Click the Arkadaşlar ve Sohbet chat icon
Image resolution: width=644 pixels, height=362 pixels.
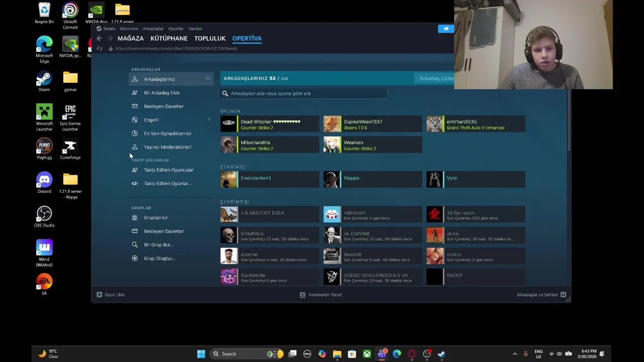[563, 295]
